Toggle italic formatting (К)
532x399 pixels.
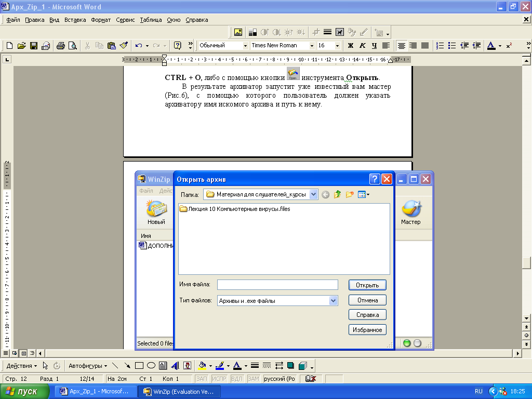tap(362, 46)
